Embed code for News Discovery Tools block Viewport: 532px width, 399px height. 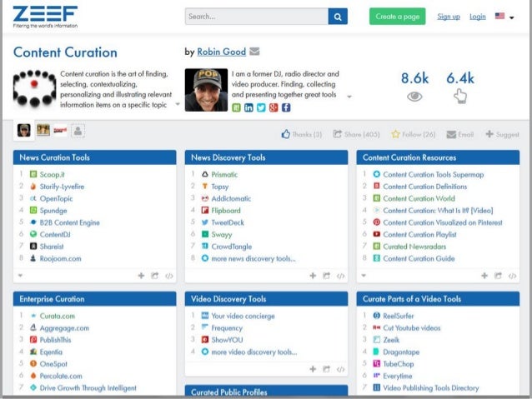point(341,276)
